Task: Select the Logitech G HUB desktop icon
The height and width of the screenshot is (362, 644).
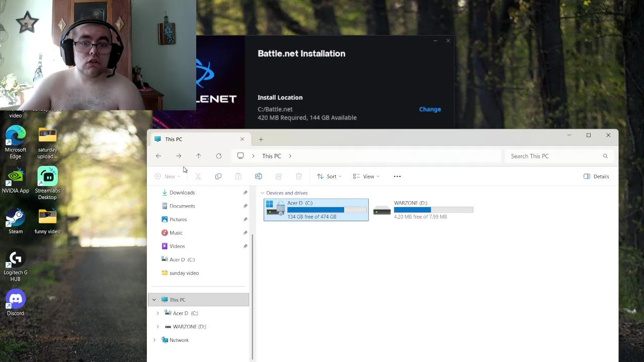Action: pos(16,266)
